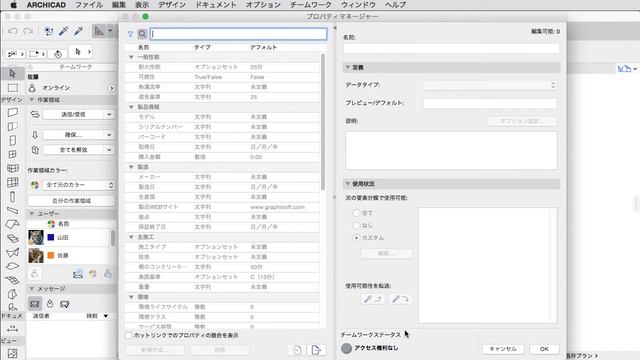Image resolution: width=640 pixels, height=360 pixels.
Task: Open the ウィンドウ menu
Action: 358,5
